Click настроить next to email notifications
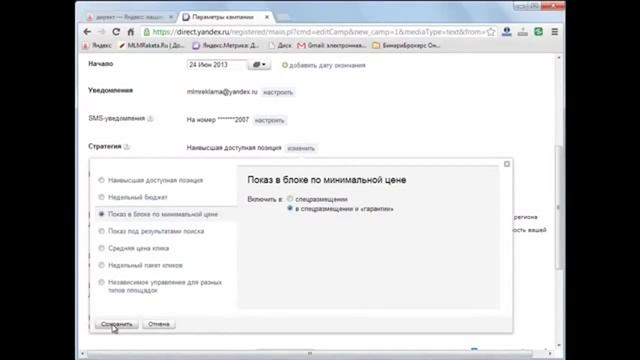Image resolution: width=640 pixels, height=360 pixels. pos(278,92)
